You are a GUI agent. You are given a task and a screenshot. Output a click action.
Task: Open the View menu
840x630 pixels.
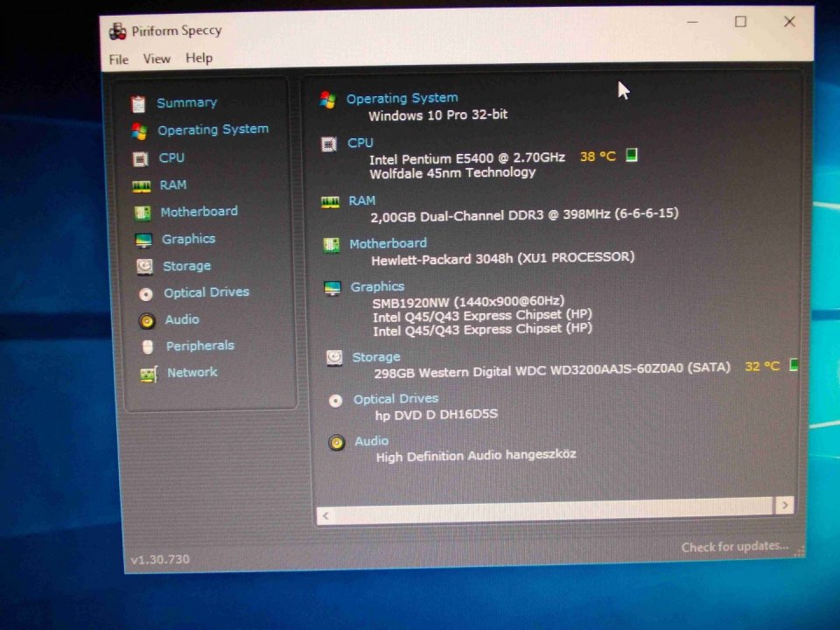[x=157, y=59]
